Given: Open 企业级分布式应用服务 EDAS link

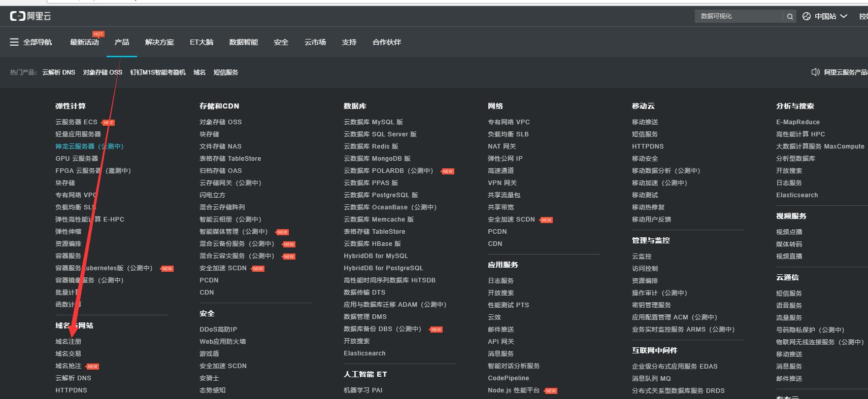Looking at the screenshot, I should pyautogui.click(x=675, y=367).
